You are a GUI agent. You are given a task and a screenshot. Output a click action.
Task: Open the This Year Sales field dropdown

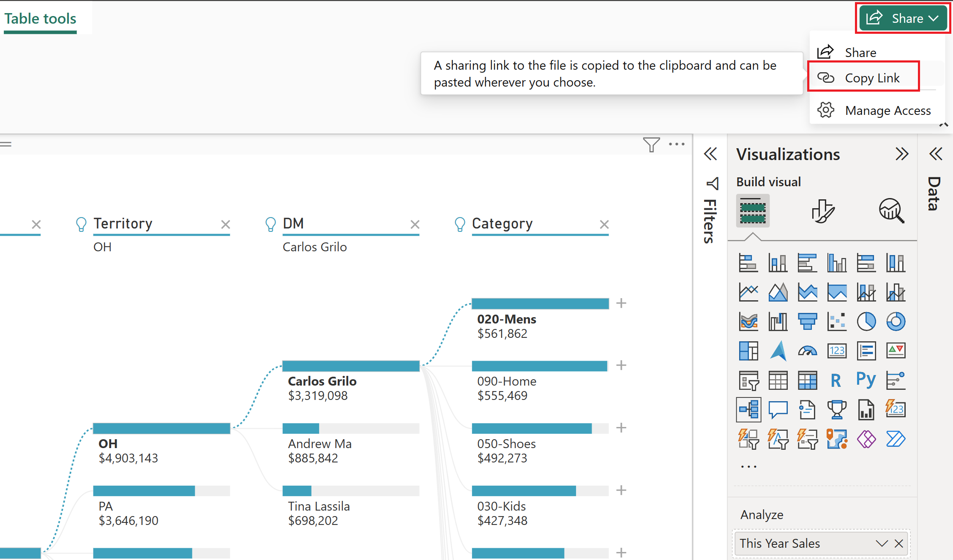[x=882, y=544]
